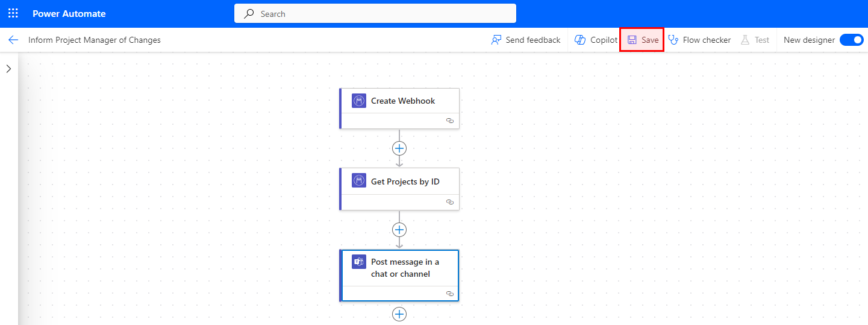Select the Post message in a chat card
Image resolution: width=868 pixels, height=325 pixels.
[399, 275]
